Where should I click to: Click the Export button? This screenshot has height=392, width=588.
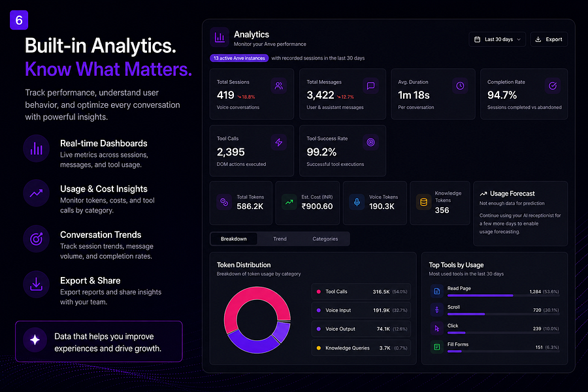[x=549, y=39]
